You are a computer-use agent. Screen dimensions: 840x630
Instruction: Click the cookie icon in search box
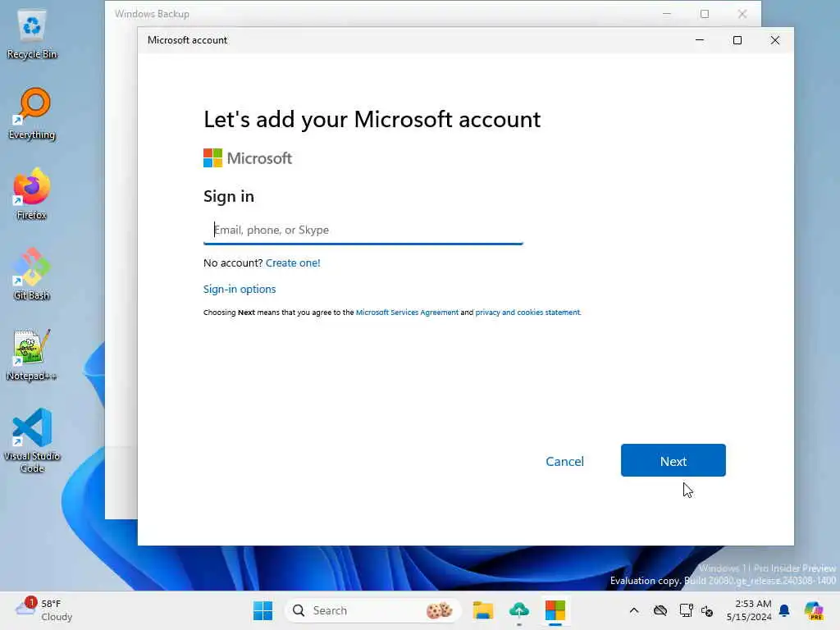point(440,610)
